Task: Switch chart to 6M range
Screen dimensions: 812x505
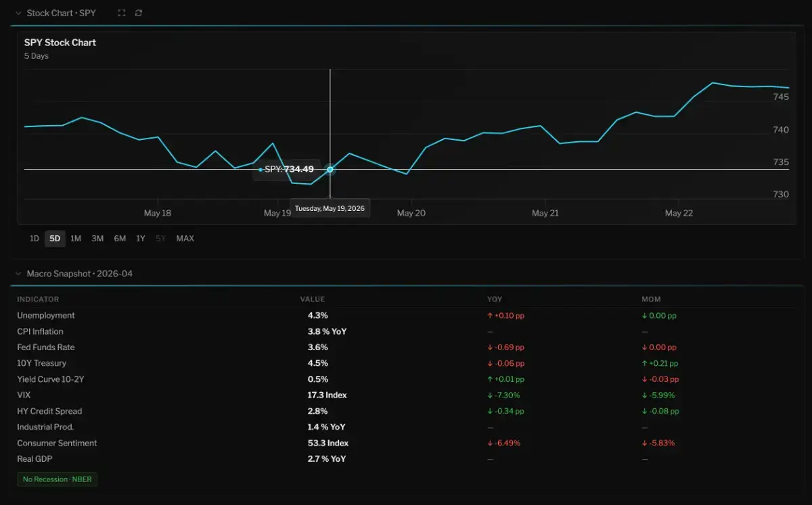Action: 120,239
